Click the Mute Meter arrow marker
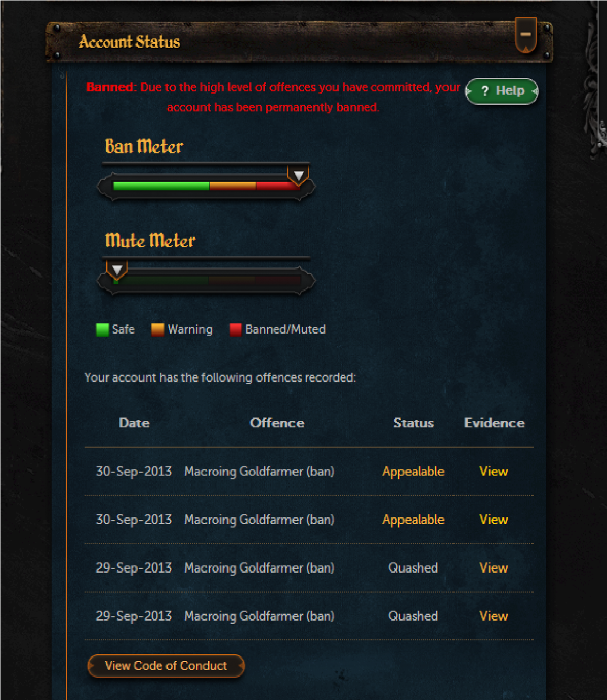Screen dimensions: 607x700 coord(117,270)
